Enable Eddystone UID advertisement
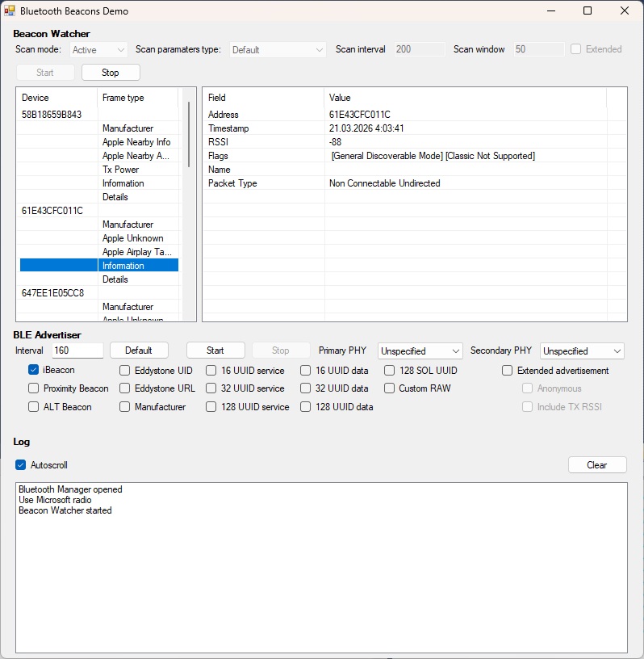The height and width of the screenshot is (659, 644). coord(125,371)
